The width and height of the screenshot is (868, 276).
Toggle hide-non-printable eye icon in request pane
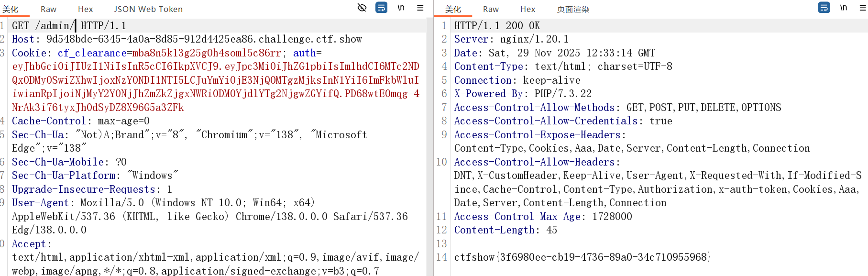click(362, 8)
